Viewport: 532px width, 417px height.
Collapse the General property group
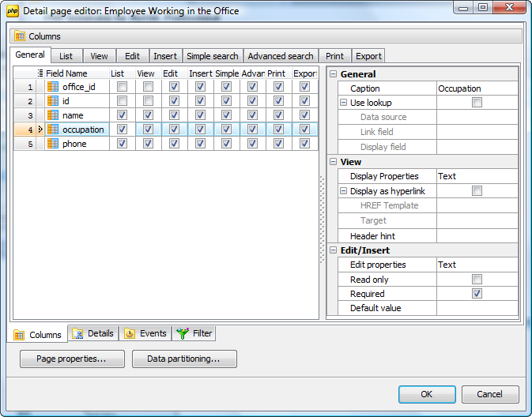tap(334, 74)
